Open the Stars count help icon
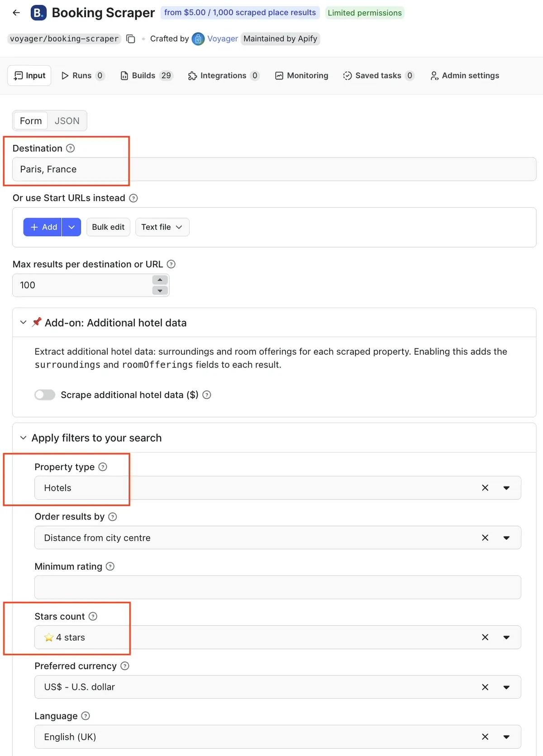543x756 pixels. coord(93,616)
